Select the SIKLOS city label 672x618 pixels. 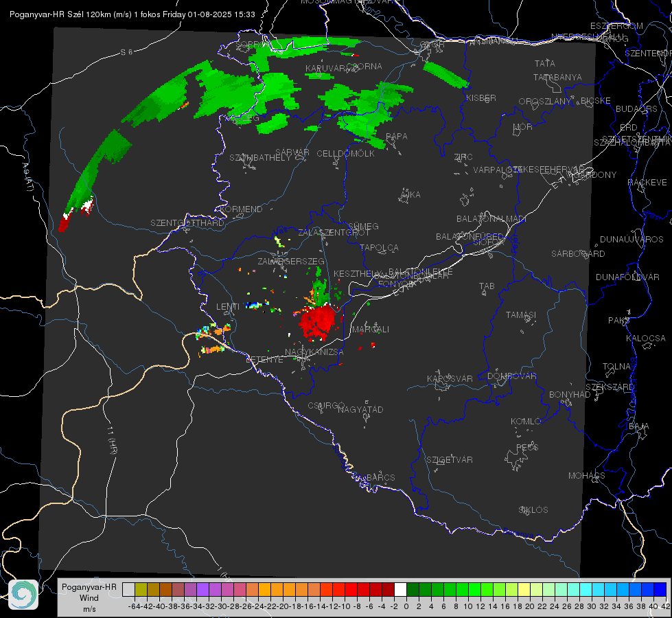[533, 510]
